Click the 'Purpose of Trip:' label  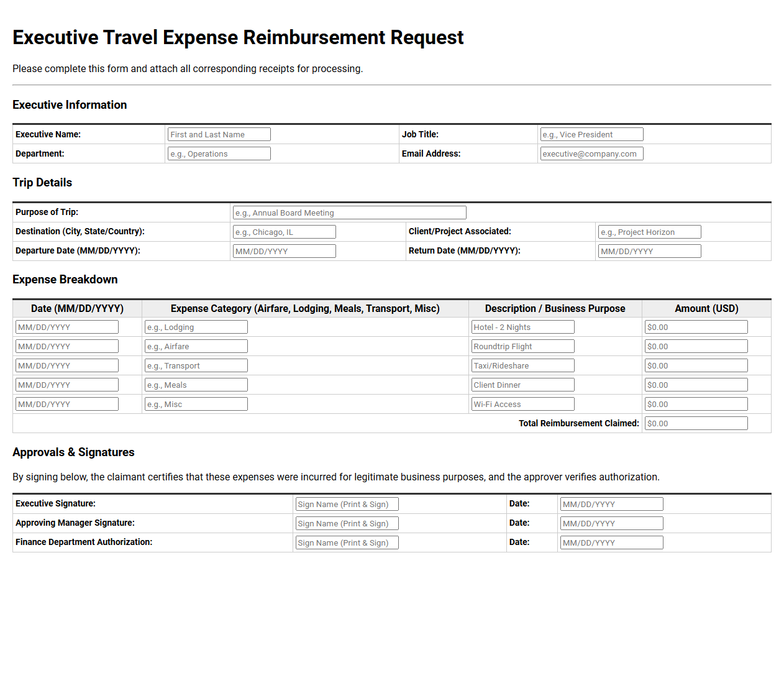coord(47,212)
